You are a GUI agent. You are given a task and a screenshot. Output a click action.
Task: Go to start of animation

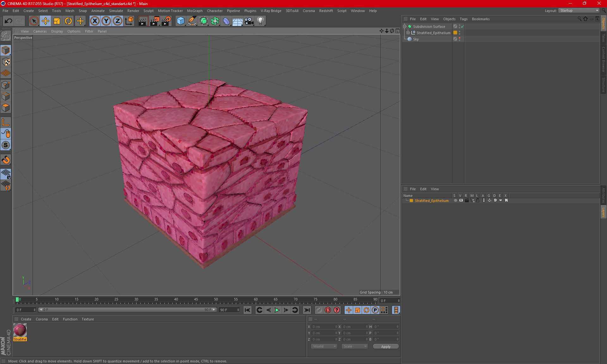click(248, 310)
